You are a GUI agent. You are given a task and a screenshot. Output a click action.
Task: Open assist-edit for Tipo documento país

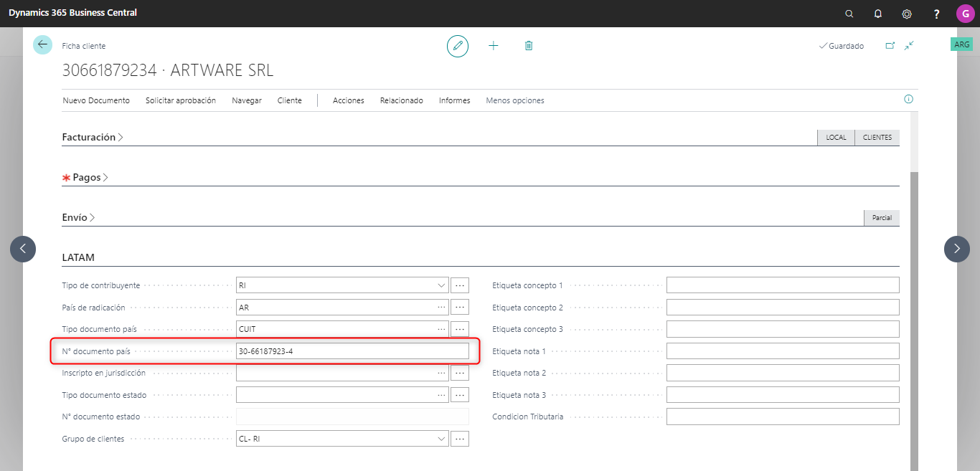click(x=461, y=329)
